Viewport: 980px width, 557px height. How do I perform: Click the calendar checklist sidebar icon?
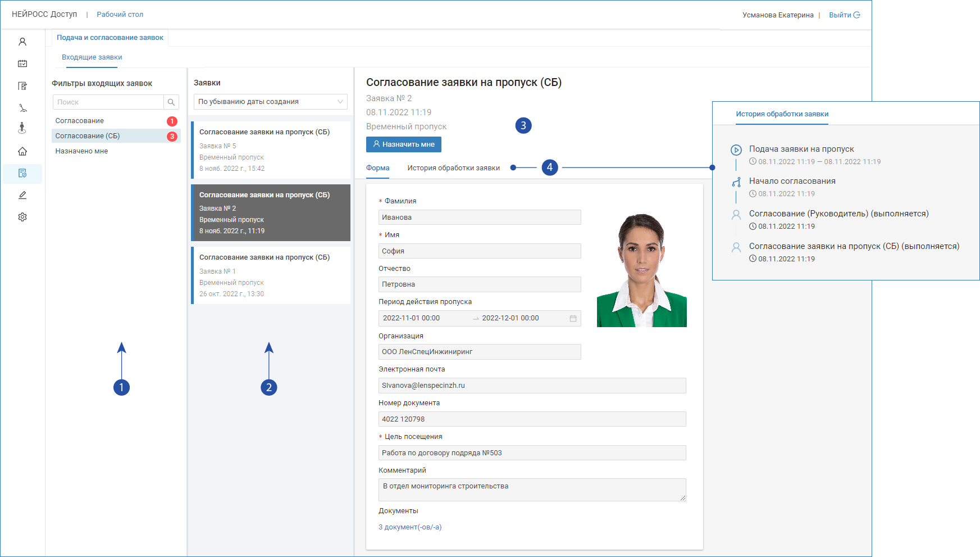[x=22, y=64]
